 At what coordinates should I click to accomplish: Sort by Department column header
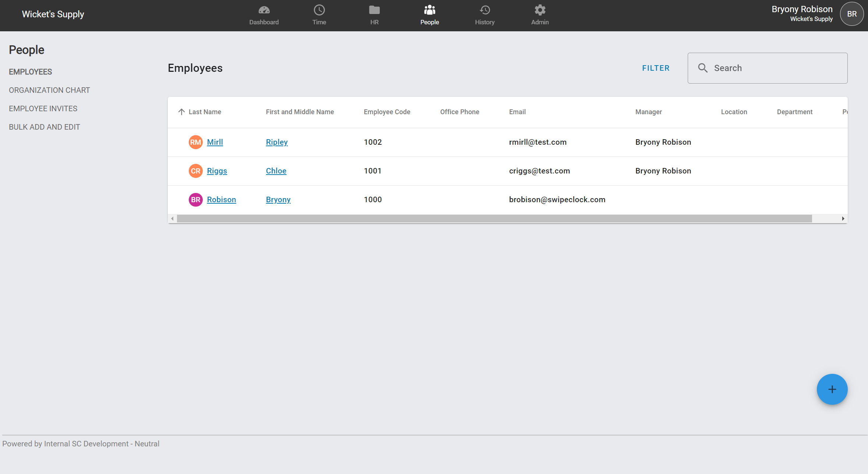coord(794,112)
